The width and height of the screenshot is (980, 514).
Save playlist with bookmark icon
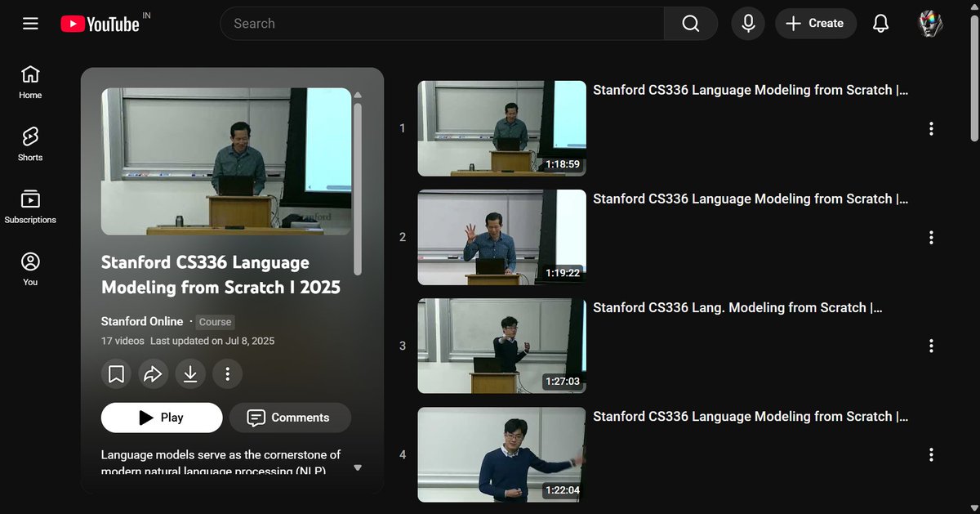(x=117, y=374)
